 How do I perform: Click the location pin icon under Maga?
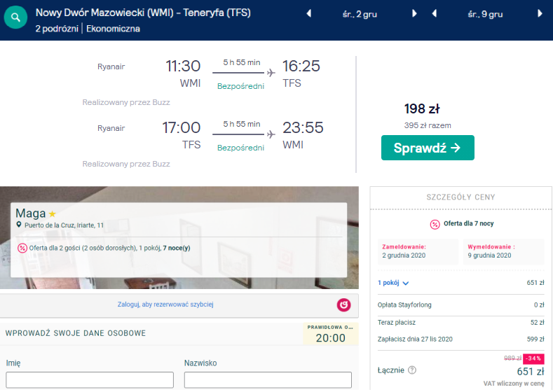[x=19, y=225]
